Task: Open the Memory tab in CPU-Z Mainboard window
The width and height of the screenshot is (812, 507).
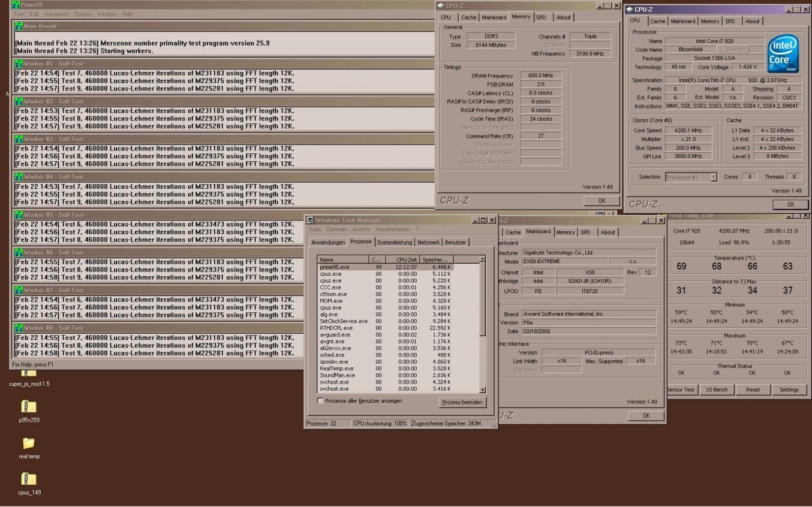Action: click(x=565, y=232)
